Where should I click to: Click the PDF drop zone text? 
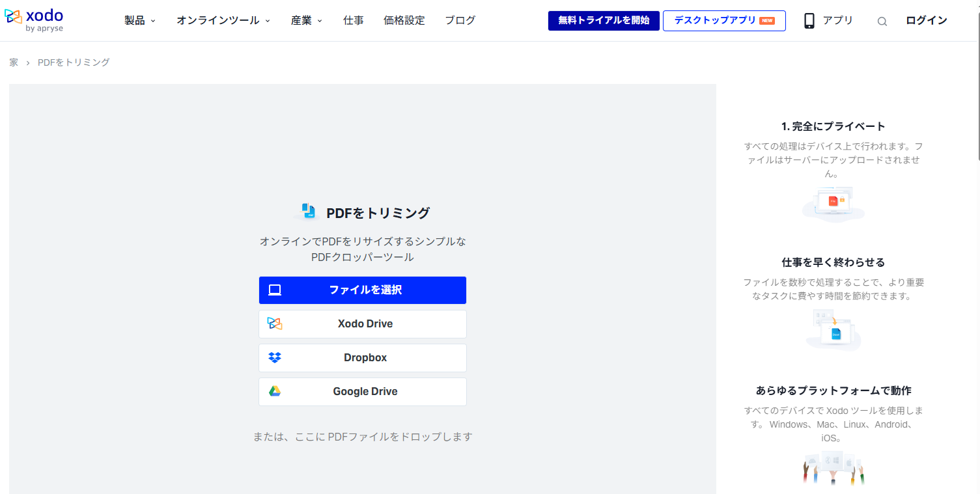(x=363, y=437)
